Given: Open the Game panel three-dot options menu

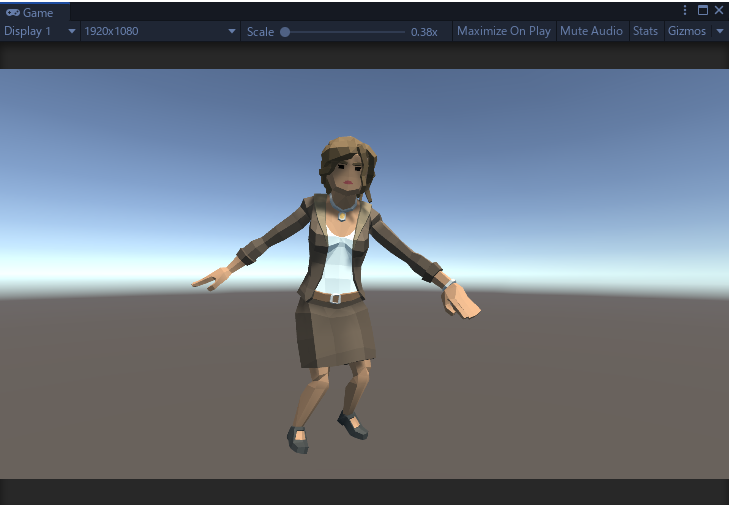Looking at the screenshot, I should (x=685, y=10).
